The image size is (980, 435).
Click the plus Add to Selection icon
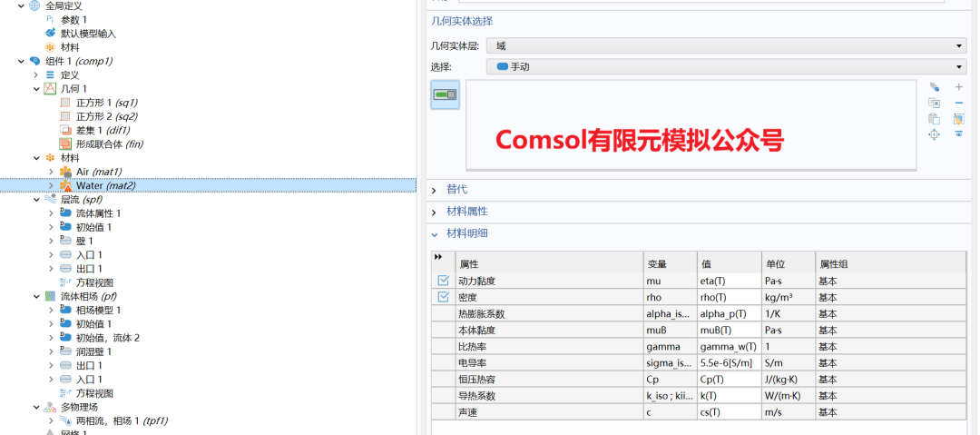click(x=959, y=87)
